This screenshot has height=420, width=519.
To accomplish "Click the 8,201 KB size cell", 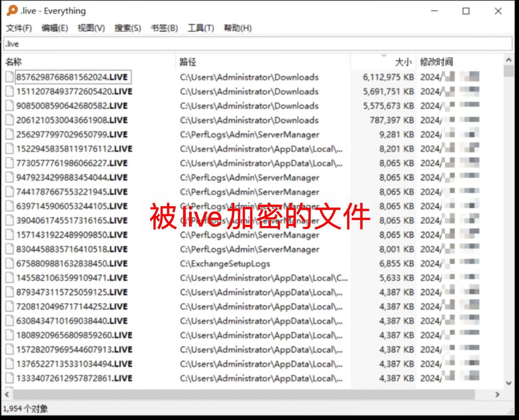I will click(x=396, y=149).
